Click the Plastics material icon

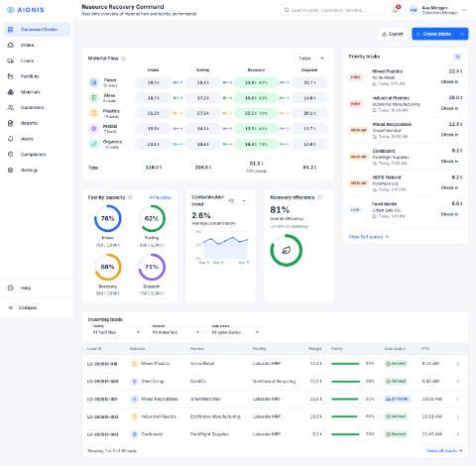point(94,113)
